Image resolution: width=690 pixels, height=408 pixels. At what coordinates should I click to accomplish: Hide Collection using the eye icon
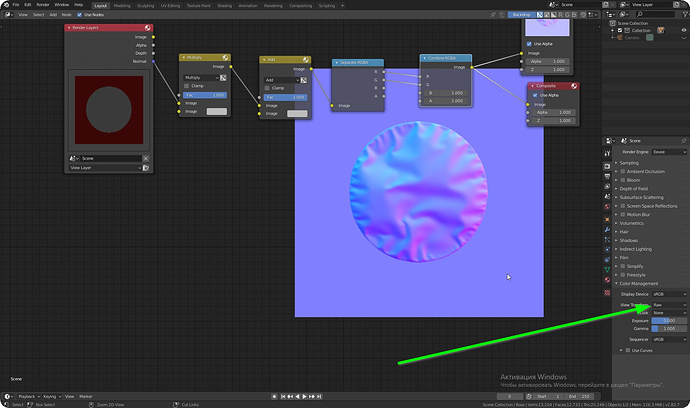tap(684, 30)
